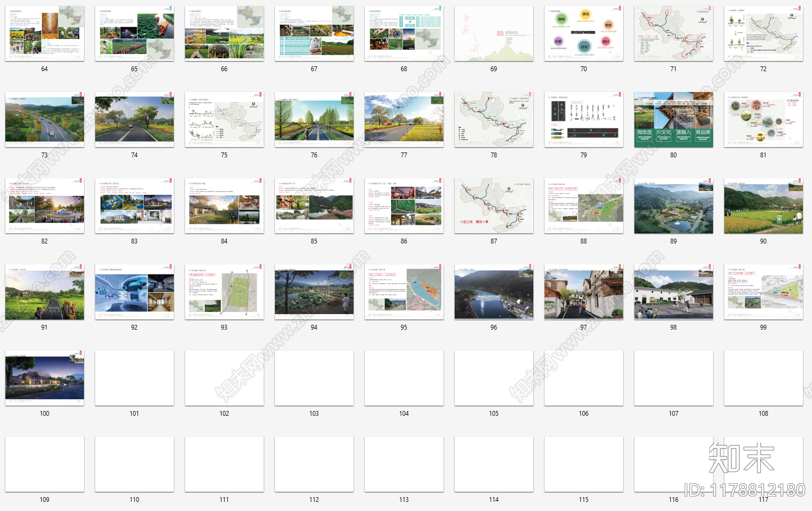Select blank slide 114
The width and height of the screenshot is (812, 511).
pos(494,464)
